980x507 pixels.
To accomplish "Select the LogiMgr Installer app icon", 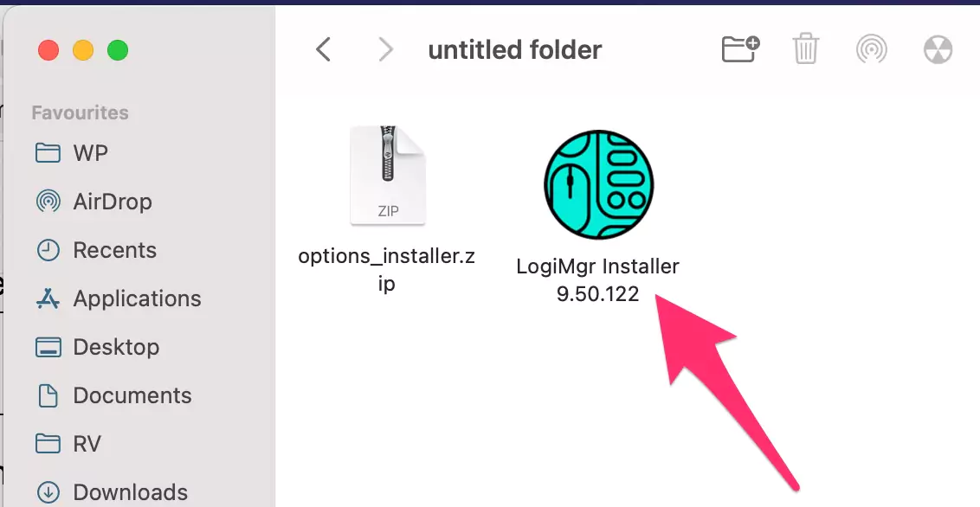I will coord(598,185).
